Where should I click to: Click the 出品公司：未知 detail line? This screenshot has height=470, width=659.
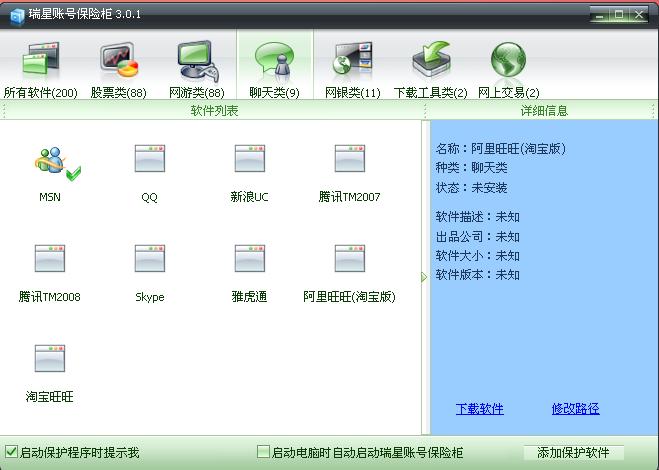point(478,237)
